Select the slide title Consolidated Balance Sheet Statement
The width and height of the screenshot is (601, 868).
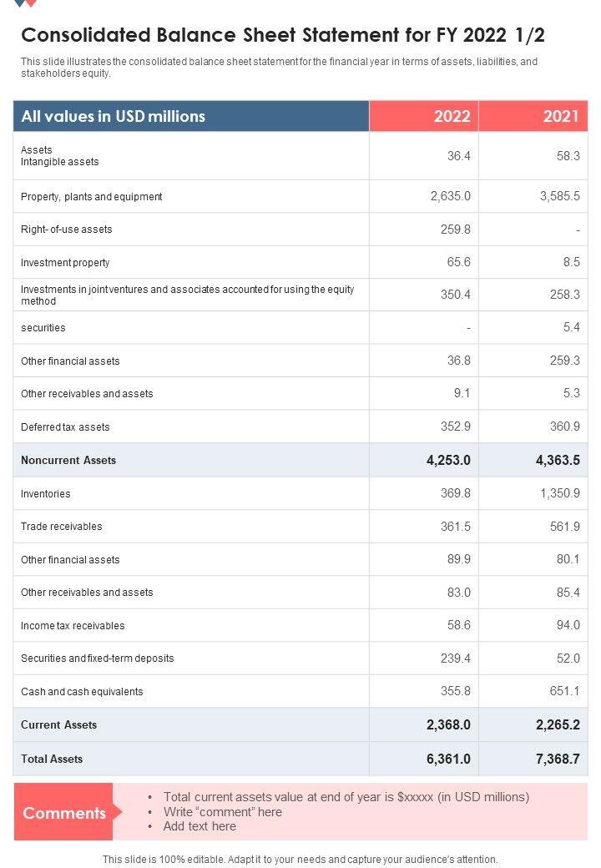tap(282, 35)
